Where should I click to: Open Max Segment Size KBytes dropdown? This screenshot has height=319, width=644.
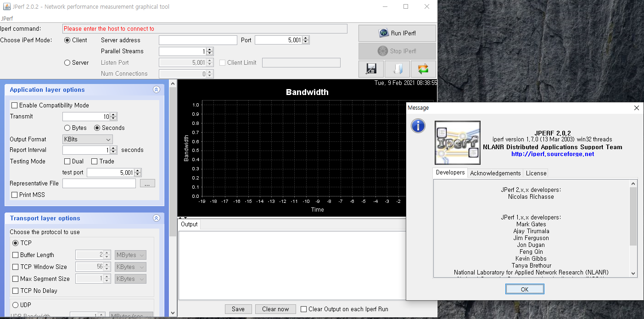tap(130, 279)
